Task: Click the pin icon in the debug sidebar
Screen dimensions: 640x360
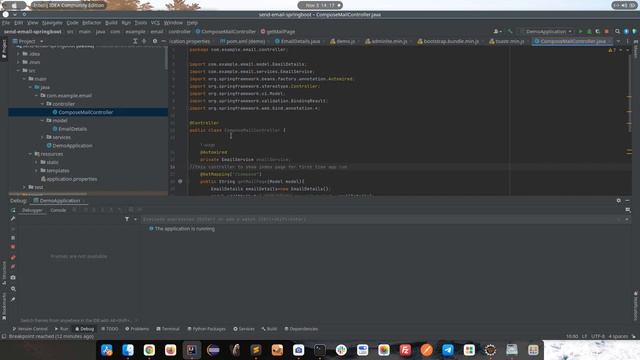Action: click(x=13, y=300)
